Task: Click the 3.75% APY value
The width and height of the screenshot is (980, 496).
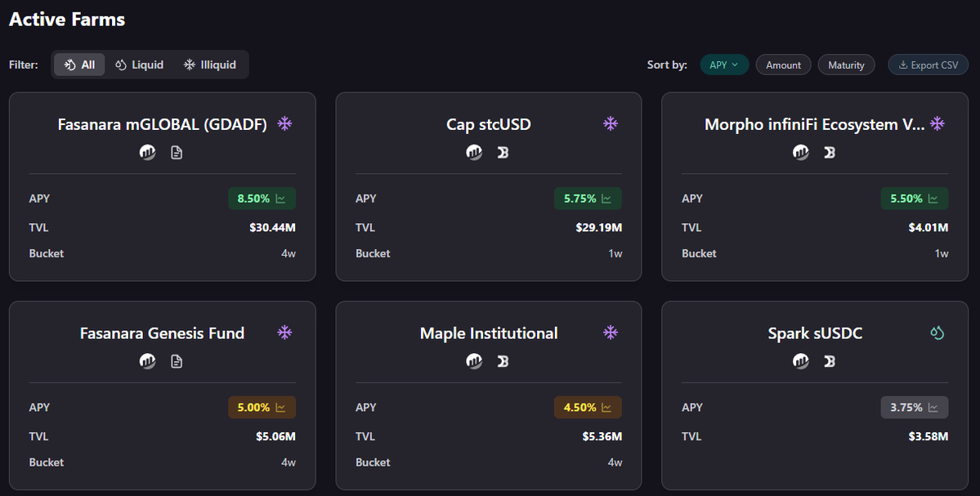Action: tap(906, 407)
